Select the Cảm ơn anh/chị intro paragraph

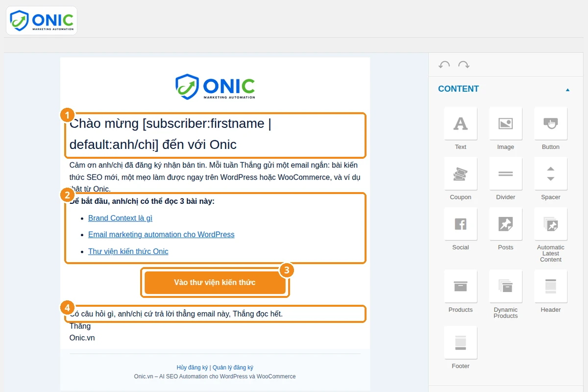pyautogui.click(x=216, y=177)
